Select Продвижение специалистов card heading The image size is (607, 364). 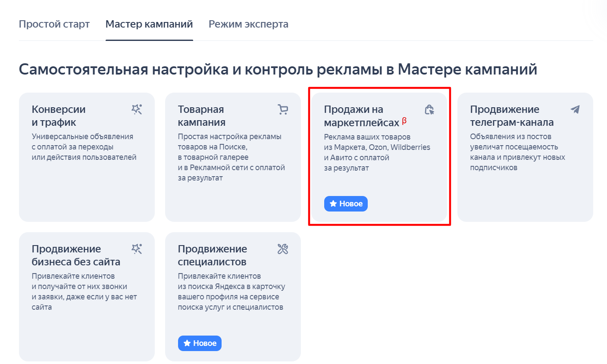coord(213,255)
